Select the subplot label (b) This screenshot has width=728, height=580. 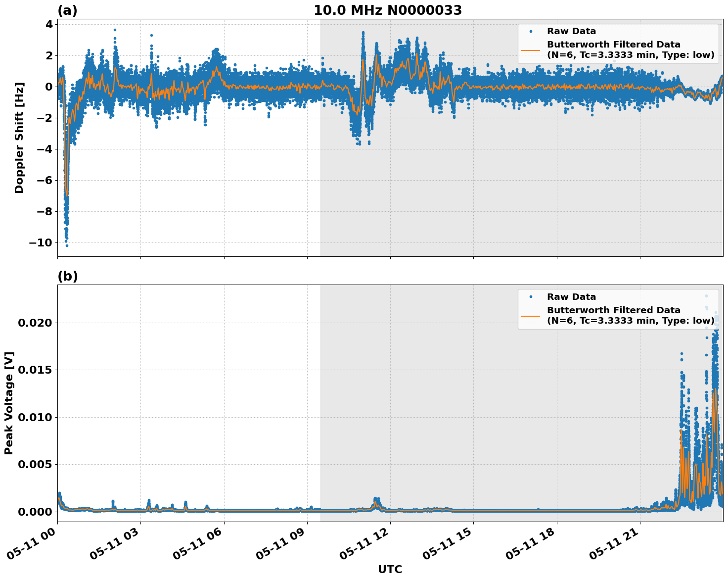click(68, 275)
